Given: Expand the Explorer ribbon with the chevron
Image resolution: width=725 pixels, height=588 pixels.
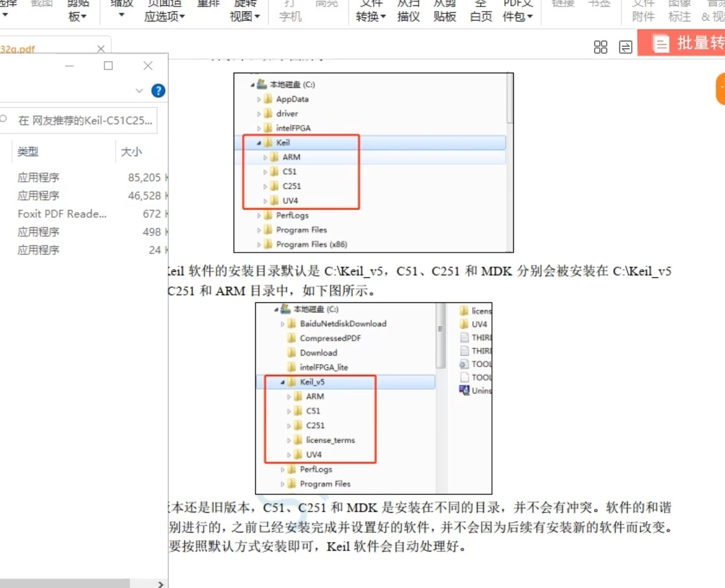Looking at the screenshot, I should coord(139,91).
